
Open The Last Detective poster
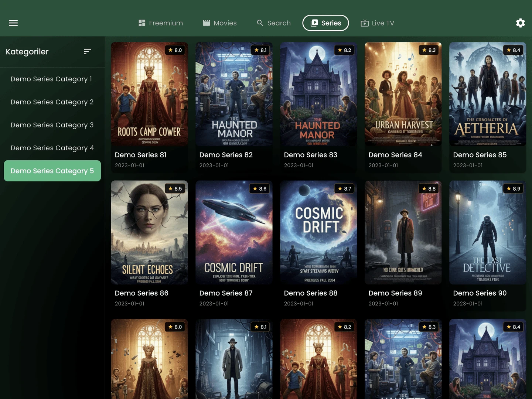pyautogui.click(x=488, y=232)
